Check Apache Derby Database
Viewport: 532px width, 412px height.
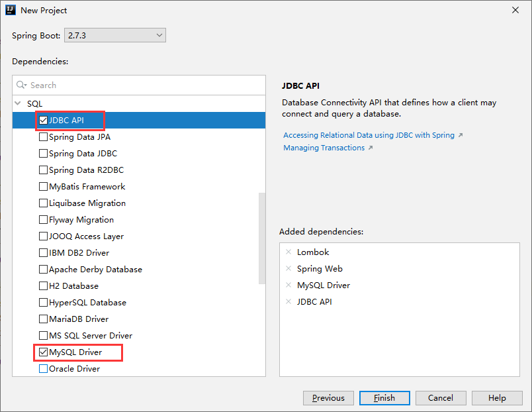tap(43, 270)
